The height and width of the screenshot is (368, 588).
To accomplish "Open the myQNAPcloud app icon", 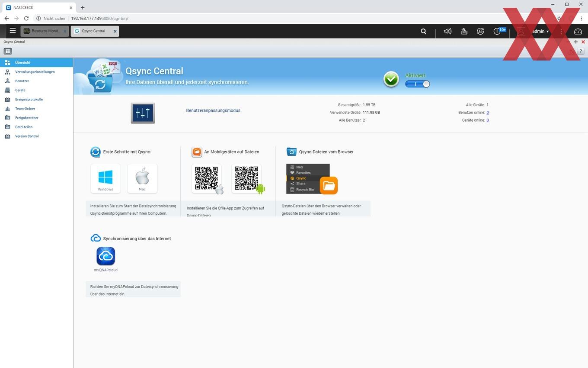I will pos(105,256).
